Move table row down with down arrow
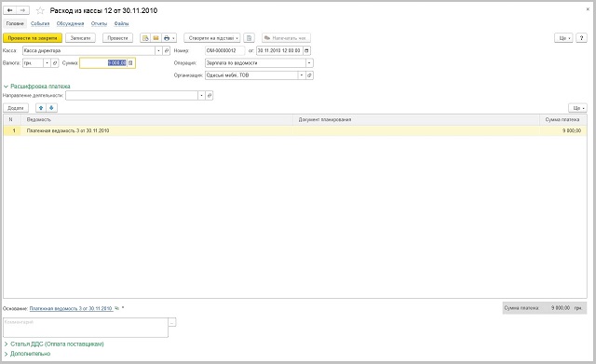Image resolution: width=596 pixels, height=364 pixels. tap(51, 108)
